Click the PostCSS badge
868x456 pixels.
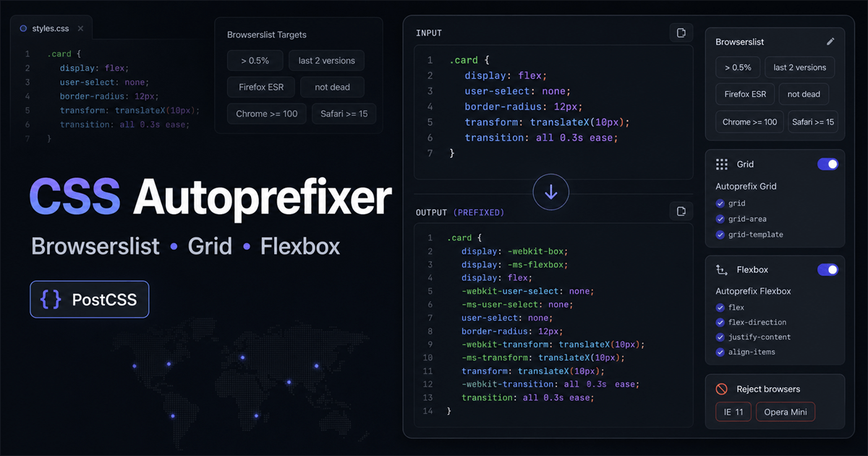[x=89, y=300]
